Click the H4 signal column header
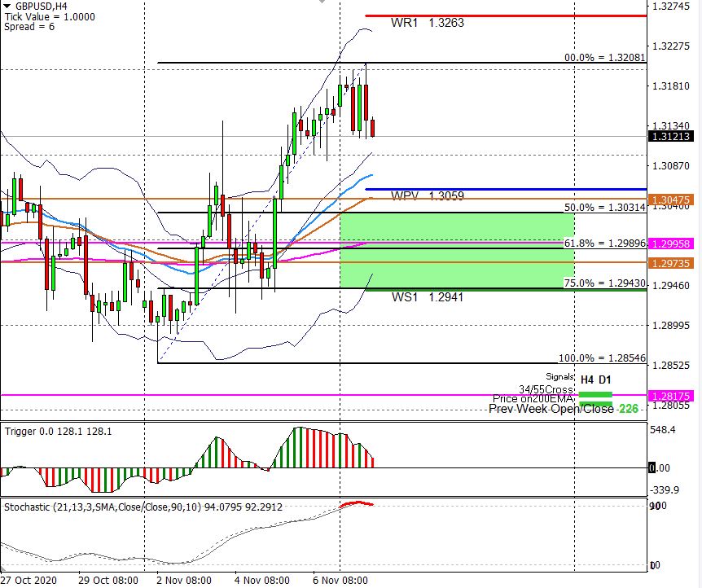Screen dimensions: 702x588 click(x=587, y=380)
